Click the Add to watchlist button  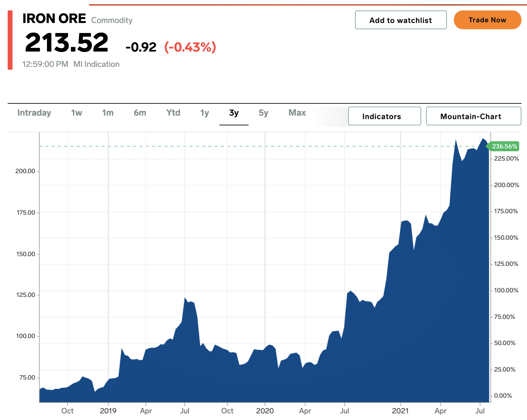(401, 20)
